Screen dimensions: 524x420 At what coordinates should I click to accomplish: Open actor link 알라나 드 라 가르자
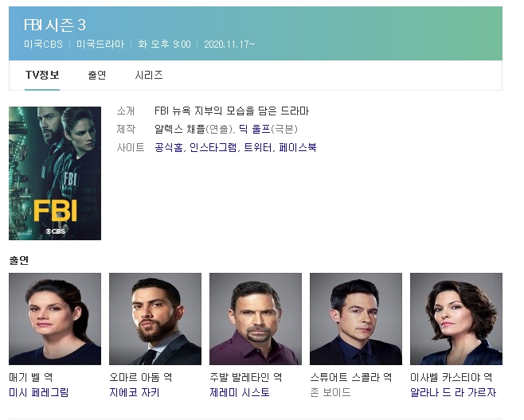coord(453,392)
